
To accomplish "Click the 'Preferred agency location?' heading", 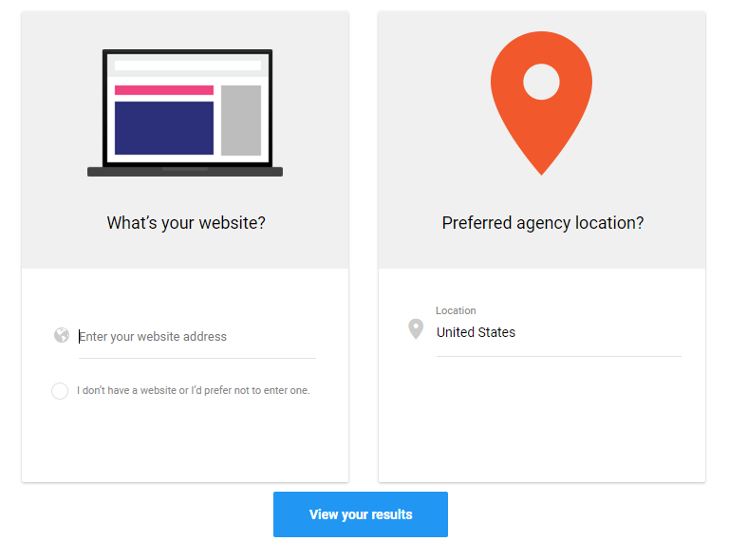I will (x=543, y=223).
